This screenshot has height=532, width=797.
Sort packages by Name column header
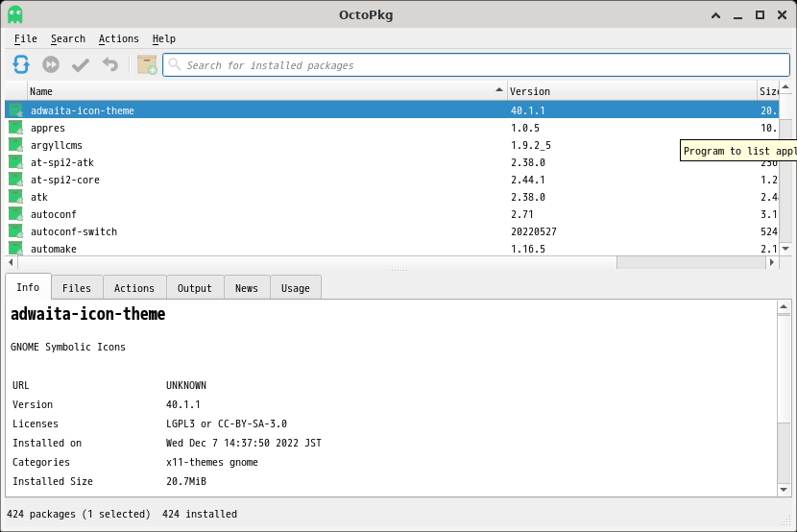click(266, 91)
